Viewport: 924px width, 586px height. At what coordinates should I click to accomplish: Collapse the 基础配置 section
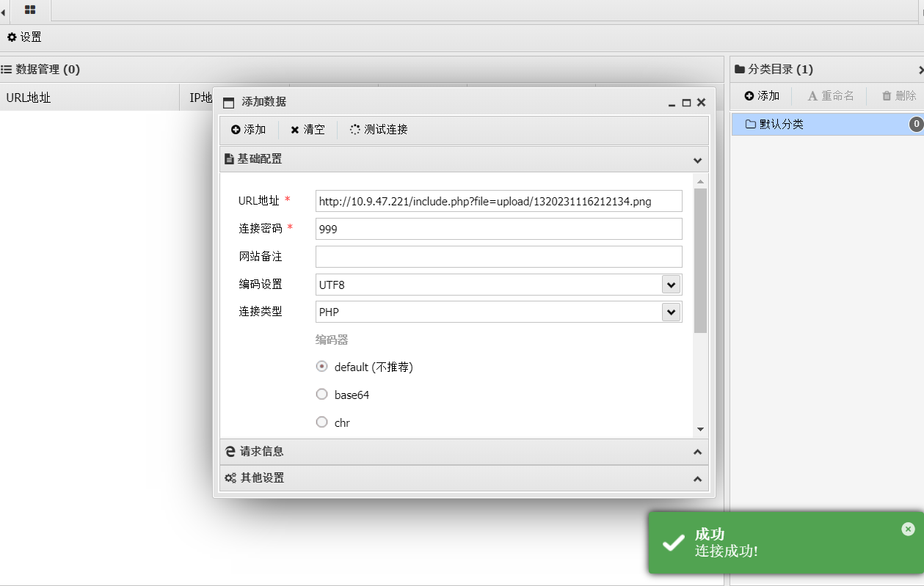[697, 159]
